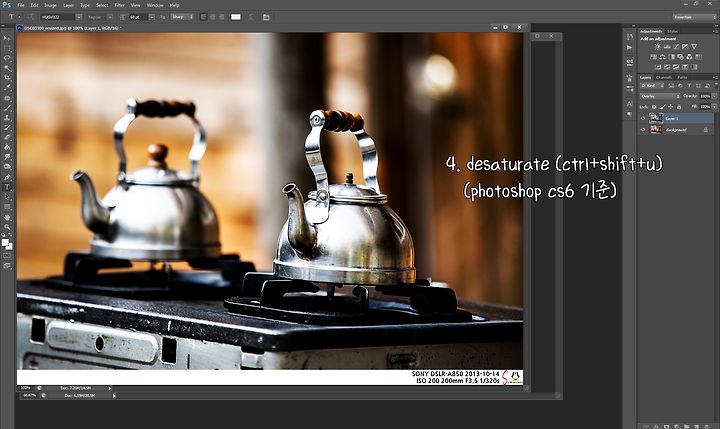
Task: Open the collapsed Actions panel icon
Action: pyautogui.click(x=630, y=48)
